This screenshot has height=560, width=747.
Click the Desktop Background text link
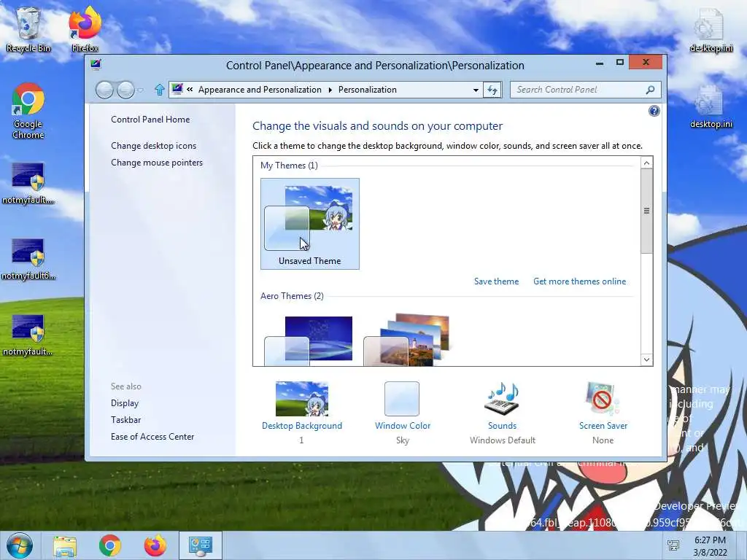coord(302,426)
